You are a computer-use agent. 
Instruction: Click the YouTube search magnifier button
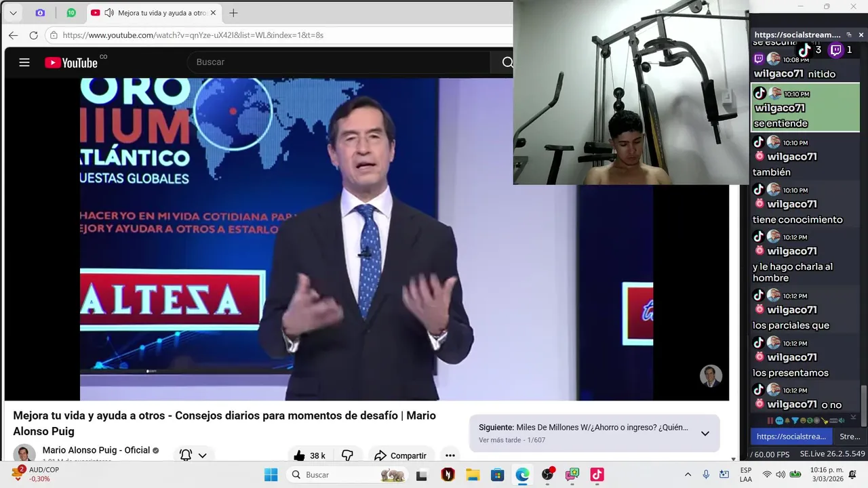507,62
